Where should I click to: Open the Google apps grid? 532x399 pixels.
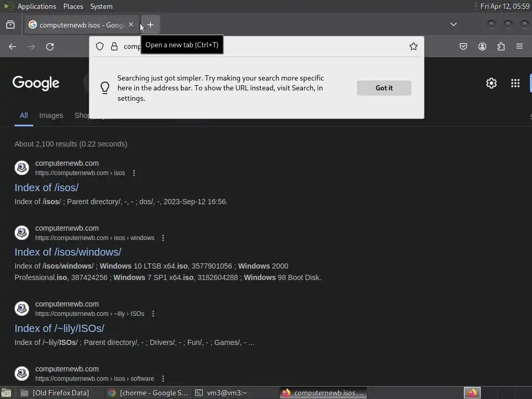515,83
